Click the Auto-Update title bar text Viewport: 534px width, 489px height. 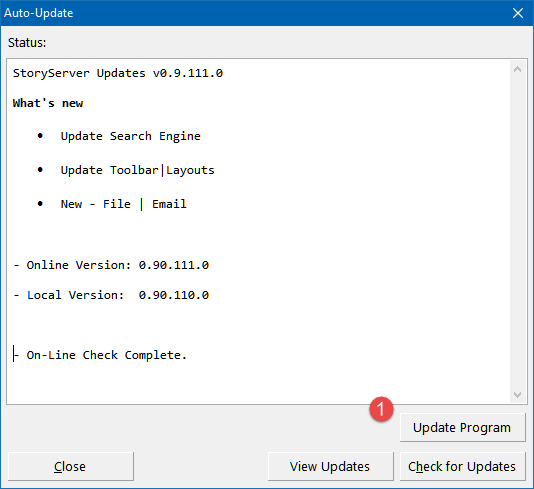(38, 13)
